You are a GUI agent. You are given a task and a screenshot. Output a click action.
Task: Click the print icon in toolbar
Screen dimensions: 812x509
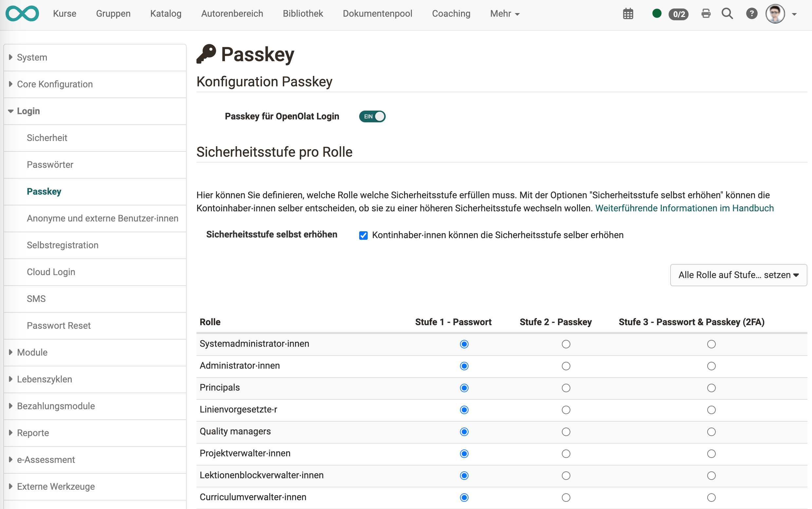(x=706, y=12)
